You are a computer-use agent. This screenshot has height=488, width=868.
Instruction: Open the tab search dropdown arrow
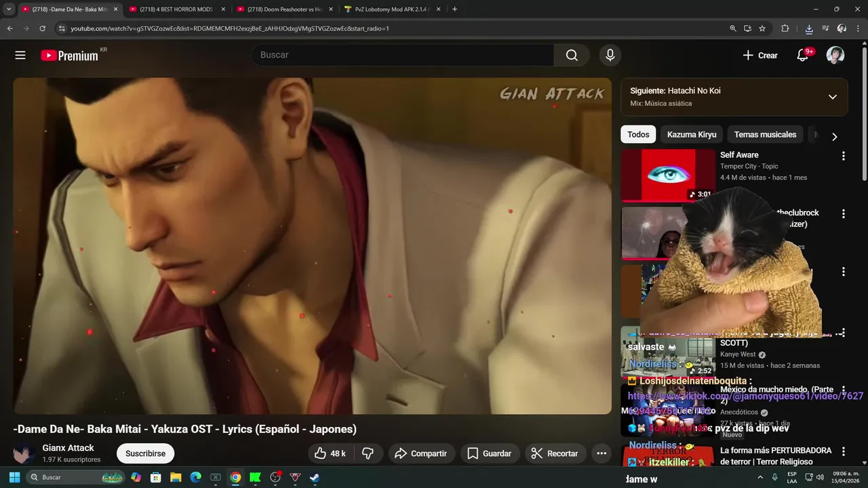pos(9,9)
